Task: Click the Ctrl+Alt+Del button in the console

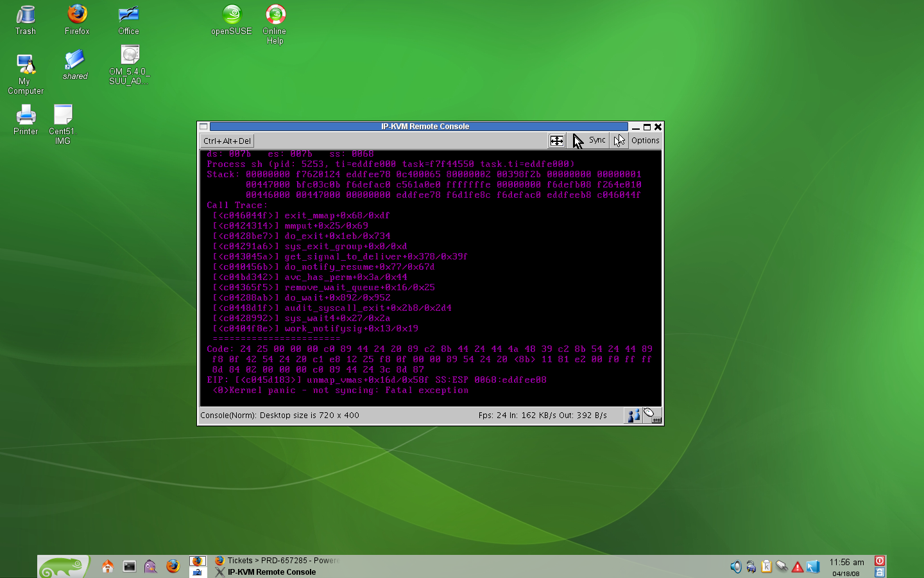Action: 227,141
